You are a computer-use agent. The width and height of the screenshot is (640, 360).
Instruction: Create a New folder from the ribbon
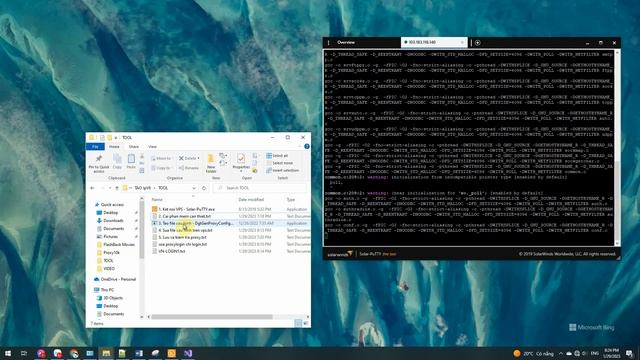[x=211, y=163]
